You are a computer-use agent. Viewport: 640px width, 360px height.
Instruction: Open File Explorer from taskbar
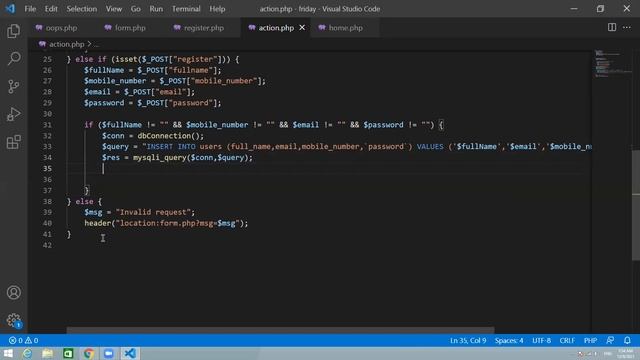(48, 353)
